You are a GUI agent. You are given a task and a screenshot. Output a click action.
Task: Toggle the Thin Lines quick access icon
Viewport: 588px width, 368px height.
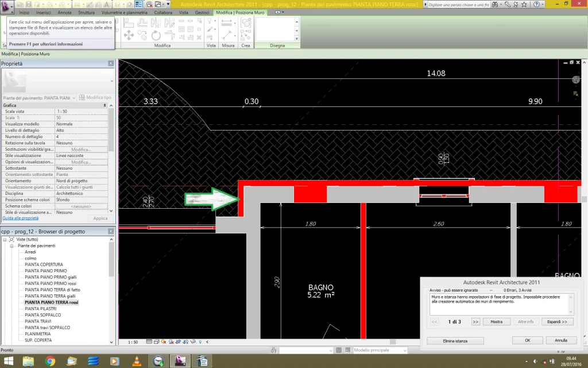(x=138, y=4)
